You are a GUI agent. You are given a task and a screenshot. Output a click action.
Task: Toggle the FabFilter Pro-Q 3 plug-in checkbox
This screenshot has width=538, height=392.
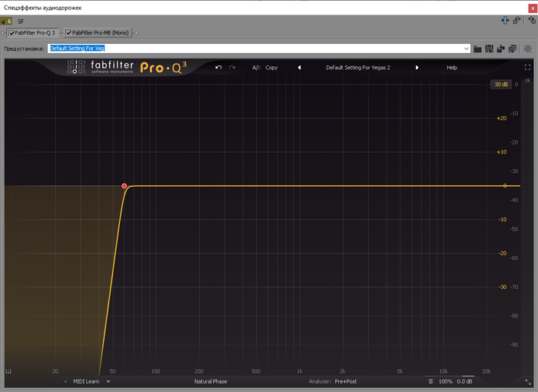click(12, 33)
